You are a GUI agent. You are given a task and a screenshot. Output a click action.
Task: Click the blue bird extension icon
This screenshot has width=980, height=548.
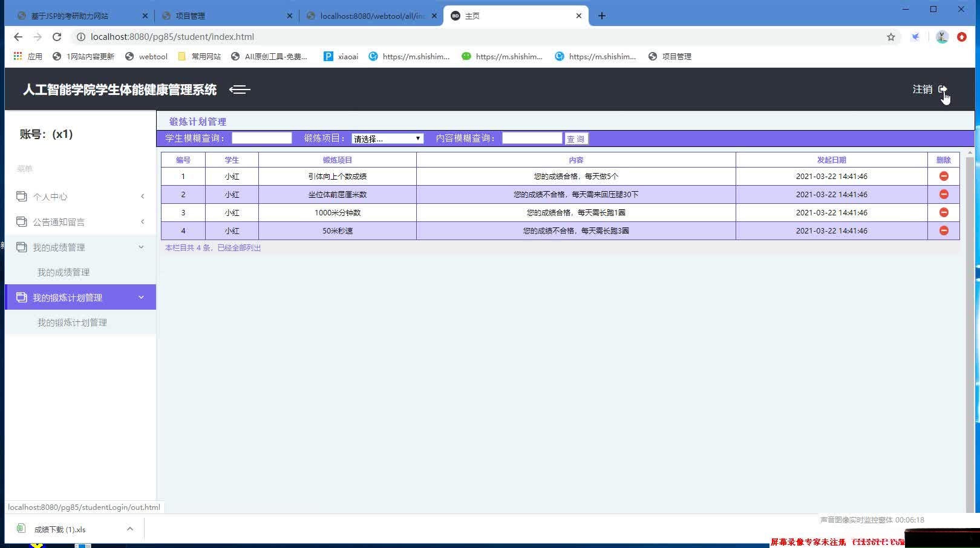pos(916,37)
